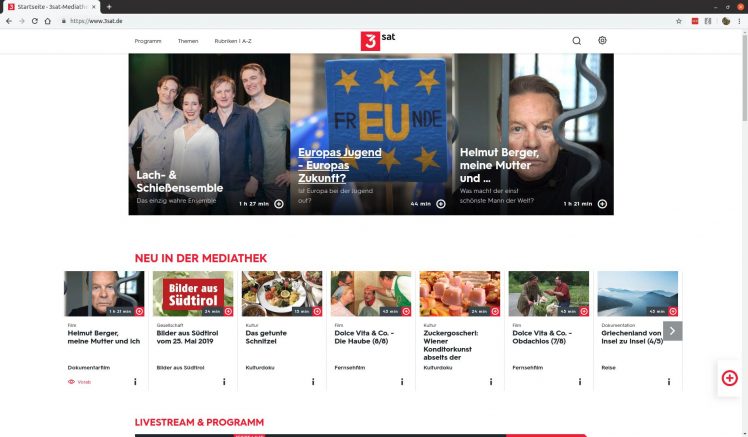Open the Programm menu item

[x=148, y=41]
